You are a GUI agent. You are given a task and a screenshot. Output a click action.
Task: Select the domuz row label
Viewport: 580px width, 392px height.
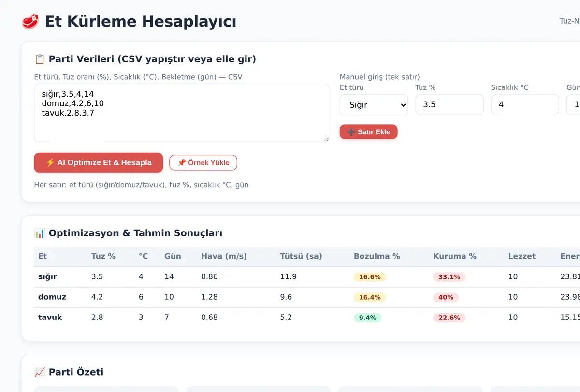pos(52,297)
